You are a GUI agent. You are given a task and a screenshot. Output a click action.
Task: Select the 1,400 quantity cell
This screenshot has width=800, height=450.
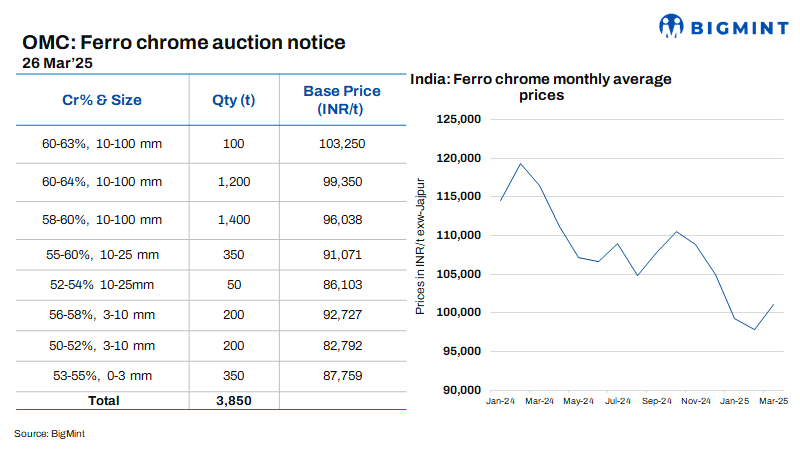click(234, 219)
